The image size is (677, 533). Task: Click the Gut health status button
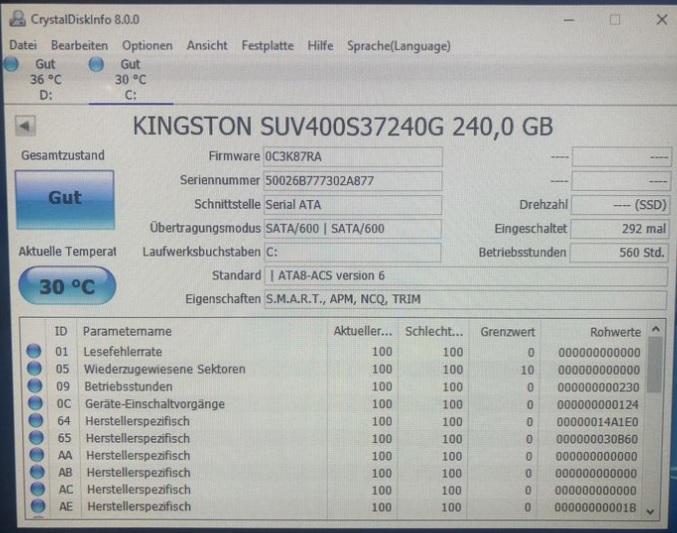pos(65,199)
